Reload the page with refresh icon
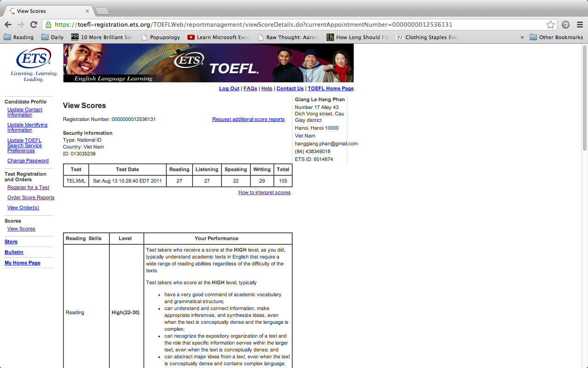The width and height of the screenshot is (588, 368). click(x=34, y=25)
